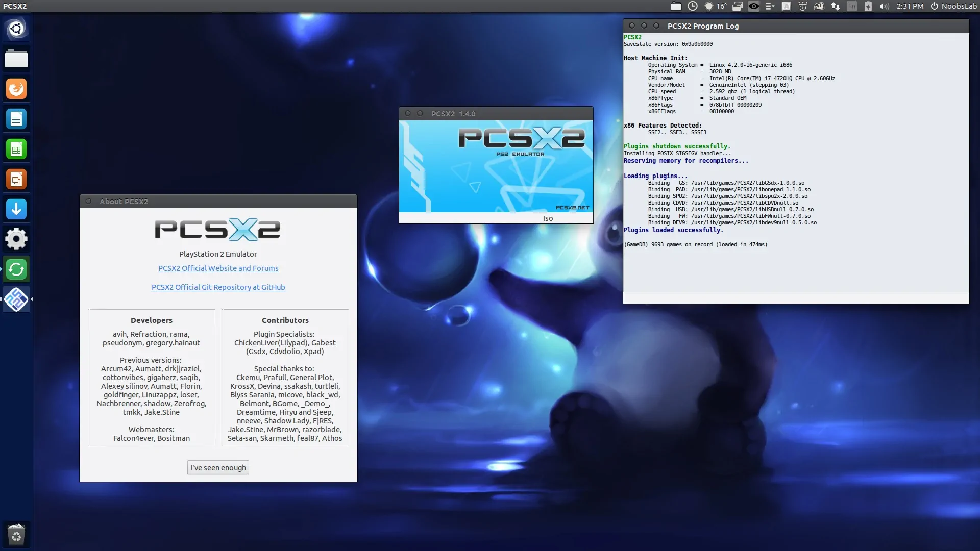Click the windows indicator icon in top panel
Screen dimensions: 980x551
(737, 6)
